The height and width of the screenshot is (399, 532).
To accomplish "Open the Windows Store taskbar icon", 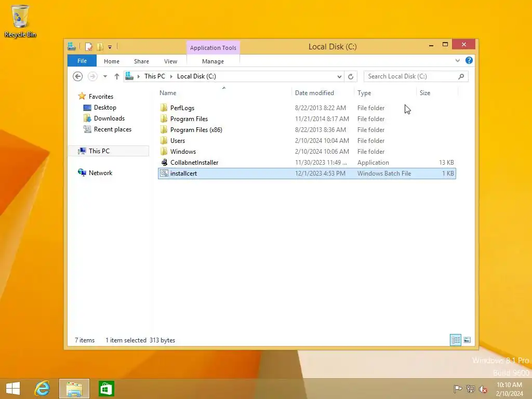I will (x=106, y=389).
